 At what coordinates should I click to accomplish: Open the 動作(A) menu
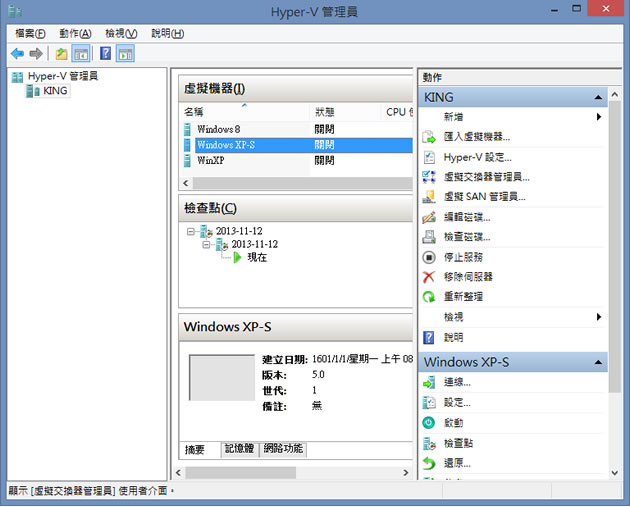[75, 33]
